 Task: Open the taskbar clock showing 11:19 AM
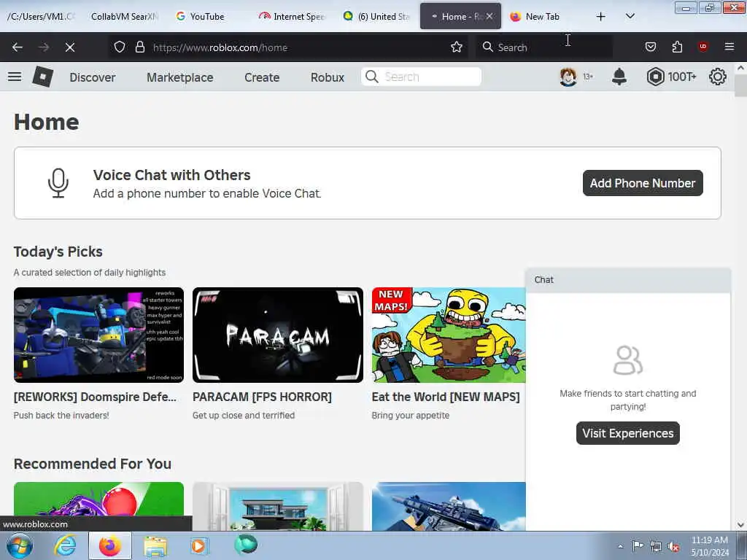coord(709,546)
